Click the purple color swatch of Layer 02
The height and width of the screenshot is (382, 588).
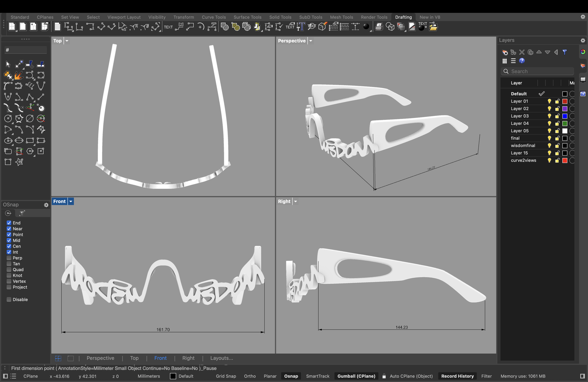click(x=565, y=109)
